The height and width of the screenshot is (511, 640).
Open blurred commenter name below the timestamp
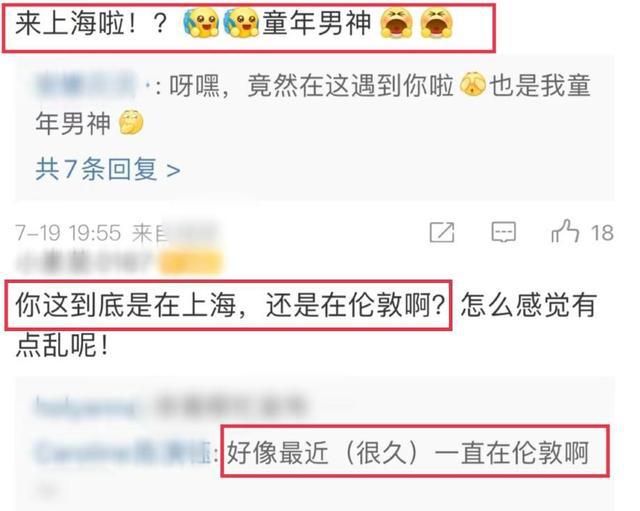pos(87,262)
